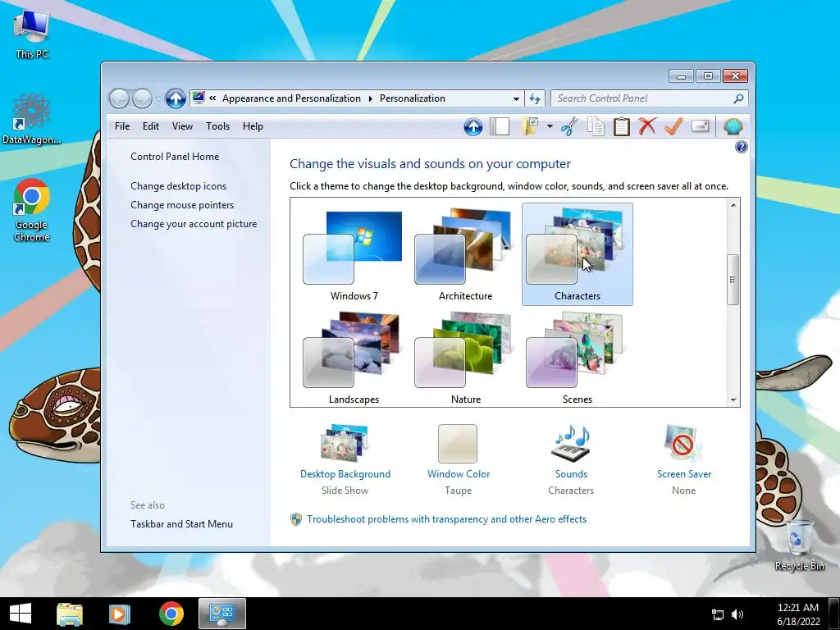The height and width of the screenshot is (630, 840).
Task: Open the blue Help question mark
Action: tap(742, 147)
